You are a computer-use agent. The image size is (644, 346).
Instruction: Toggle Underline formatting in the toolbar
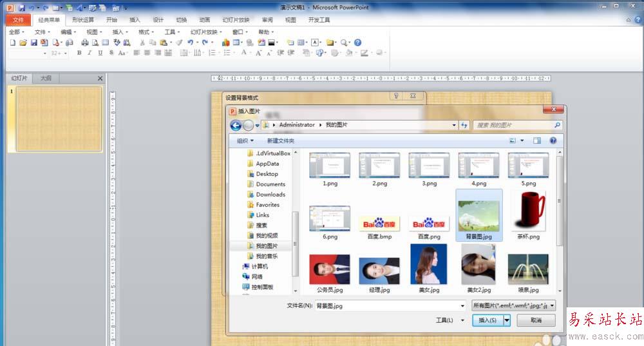tap(99, 53)
